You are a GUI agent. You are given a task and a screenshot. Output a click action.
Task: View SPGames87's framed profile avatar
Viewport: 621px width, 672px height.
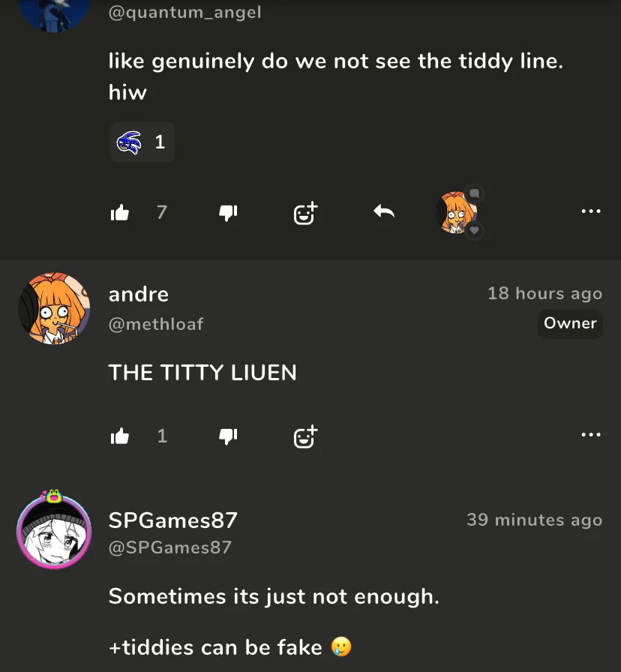[54, 530]
